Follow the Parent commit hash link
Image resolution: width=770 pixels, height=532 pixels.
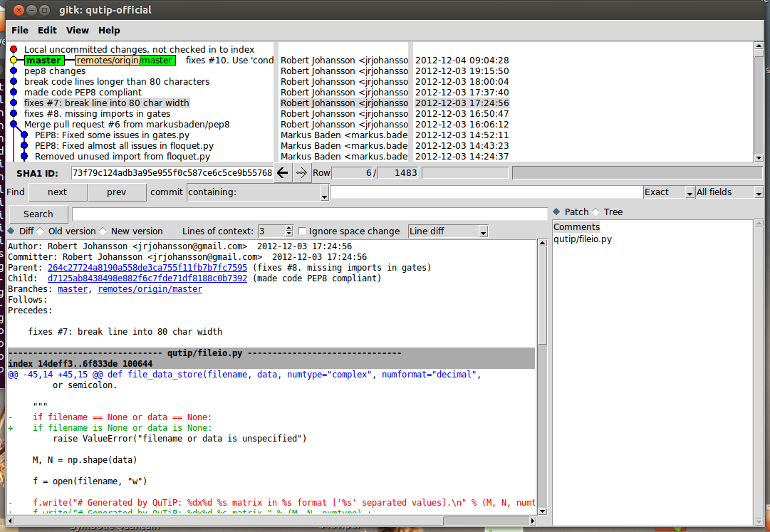(147, 268)
